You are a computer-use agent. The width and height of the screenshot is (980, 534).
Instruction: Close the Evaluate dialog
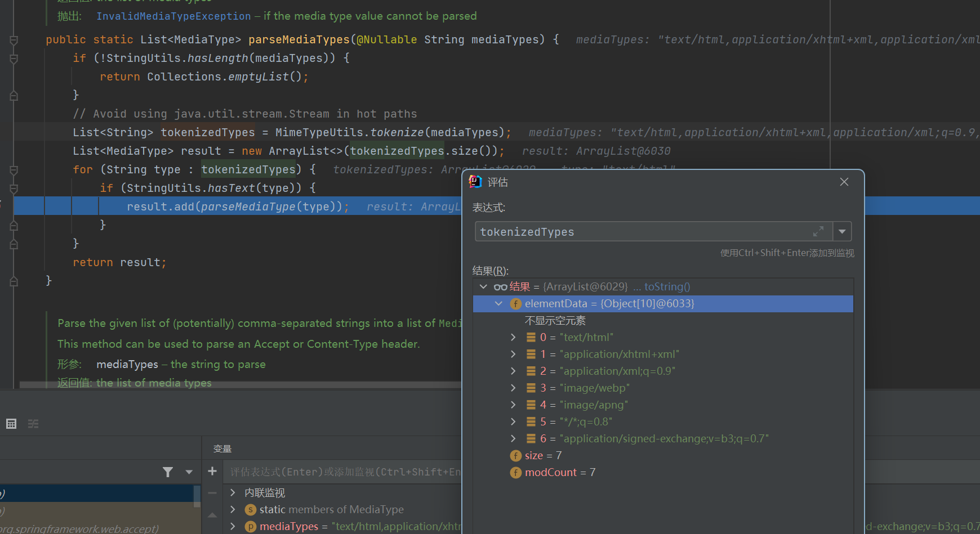click(x=844, y=182)
